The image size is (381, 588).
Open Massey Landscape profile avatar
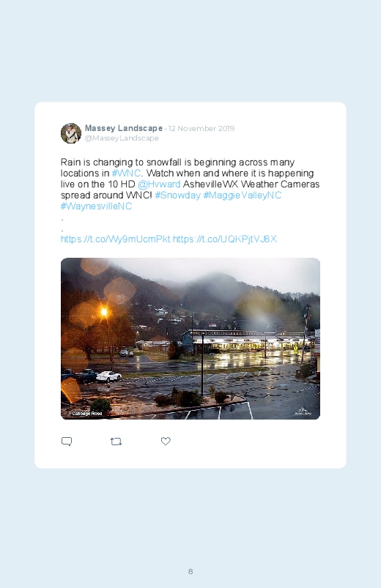pyautogui.click(x=71, y=133)
